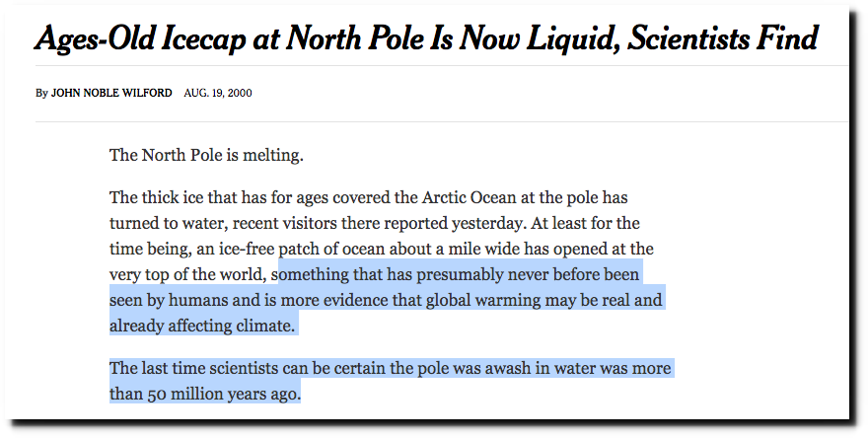
Task: Open author link JOHN NOBLE WILFORD
Action: (111, 93)
